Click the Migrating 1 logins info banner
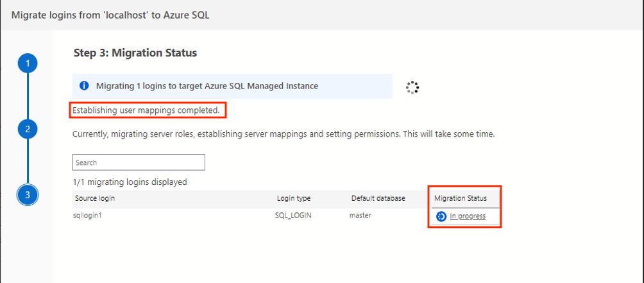This screenshot has width=644, height=283. pos(232,86)
